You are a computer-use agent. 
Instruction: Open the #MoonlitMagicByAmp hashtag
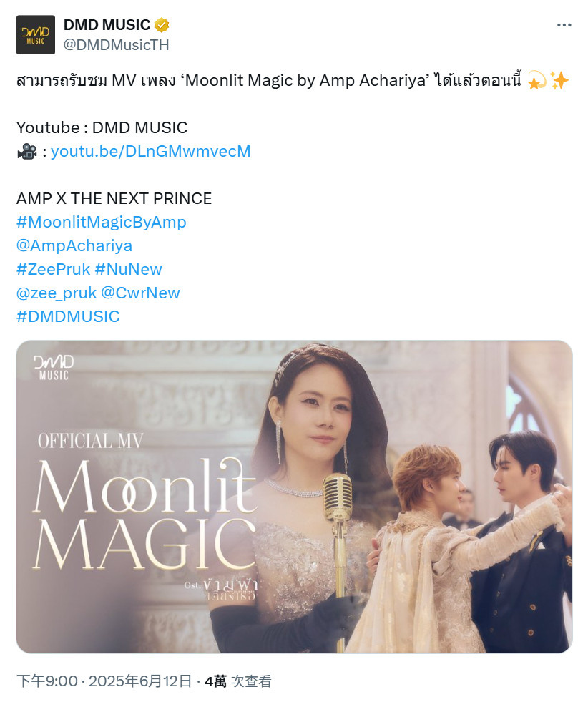(x=102, y=222)
